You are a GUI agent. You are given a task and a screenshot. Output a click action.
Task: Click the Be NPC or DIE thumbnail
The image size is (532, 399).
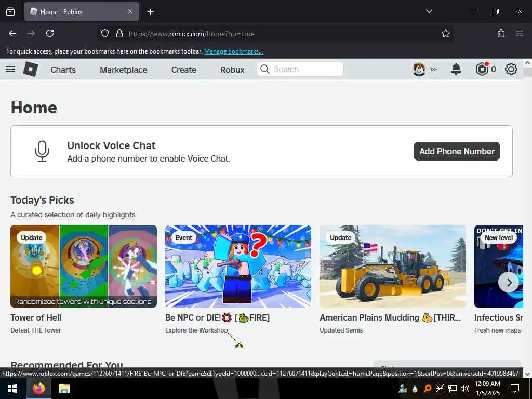coord(238,267)
